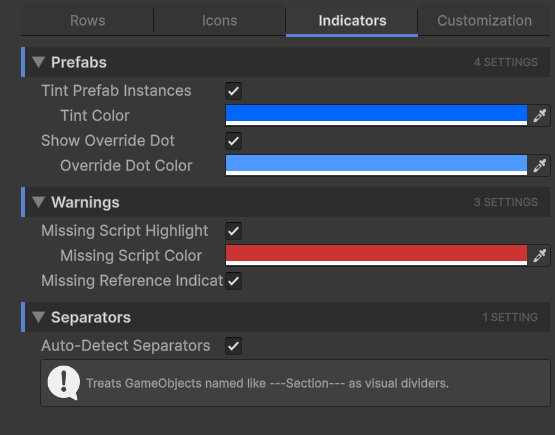
Task: Click the Prefabs section header title
Action: tap(79, 62)
